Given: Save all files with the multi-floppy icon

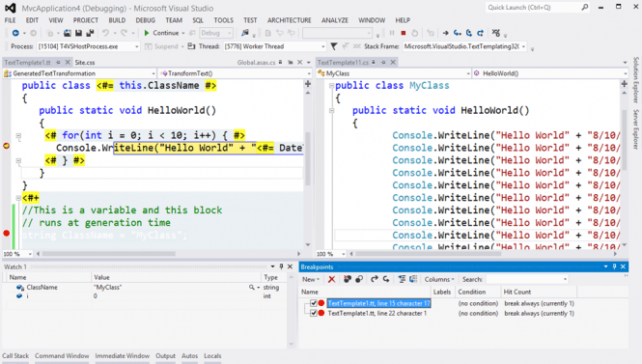Looking at the screenshot, I should (x=90, y=33).
